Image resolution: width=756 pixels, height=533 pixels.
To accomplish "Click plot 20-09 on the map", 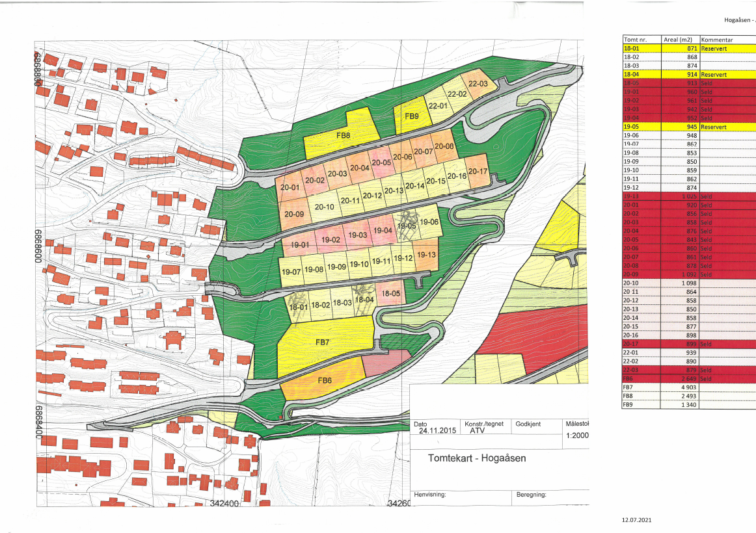I will point(294,214).
